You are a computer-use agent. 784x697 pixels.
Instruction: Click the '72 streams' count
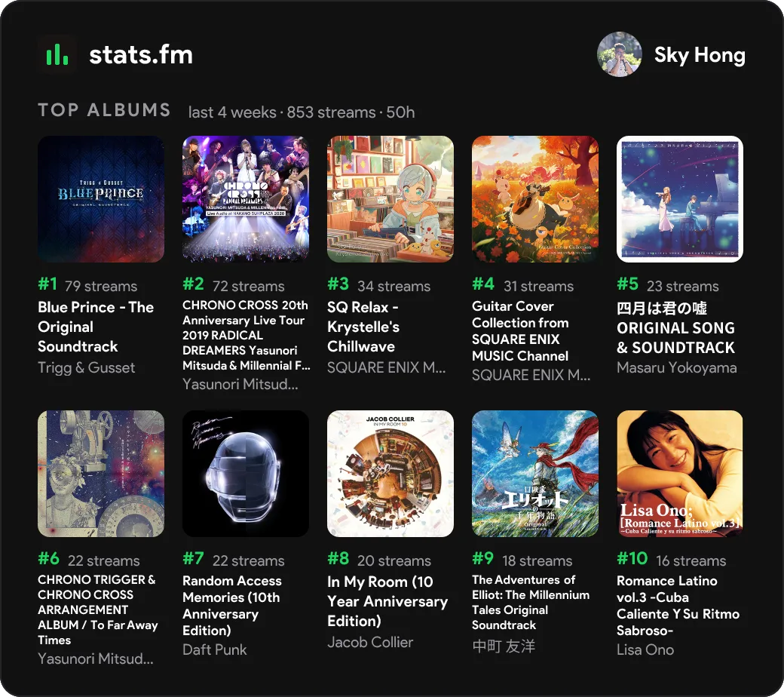coord(249,286)
